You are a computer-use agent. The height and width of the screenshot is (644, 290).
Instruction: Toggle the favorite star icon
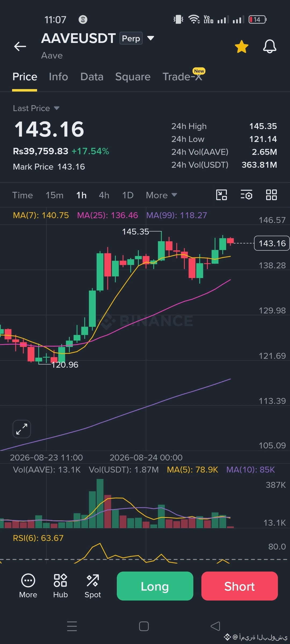point(242,46)
